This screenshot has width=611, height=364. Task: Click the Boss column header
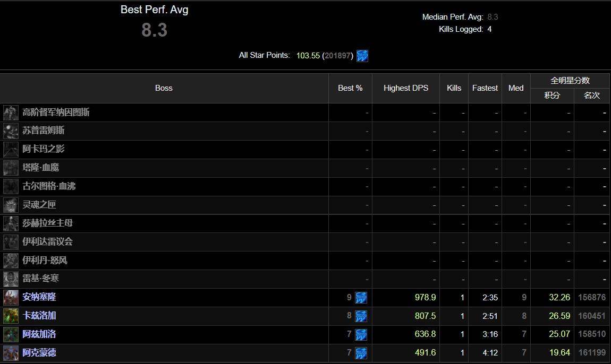click(164, 88)
